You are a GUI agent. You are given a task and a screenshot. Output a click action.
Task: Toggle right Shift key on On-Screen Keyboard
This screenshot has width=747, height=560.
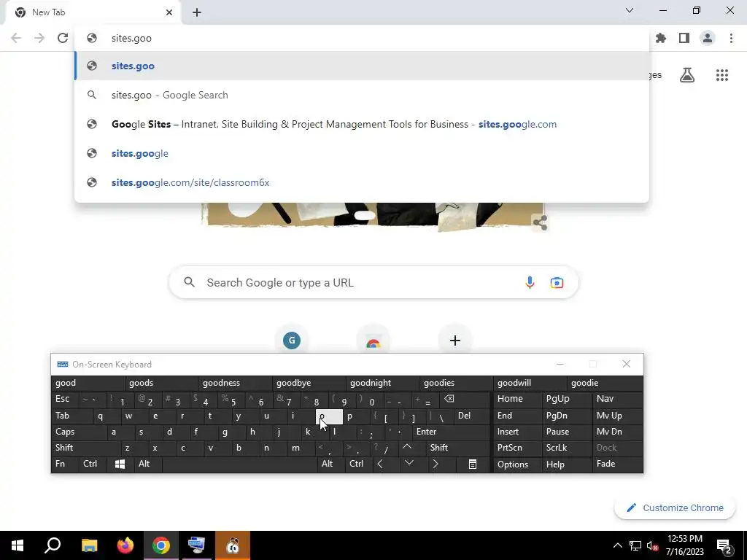pos(457,448)
